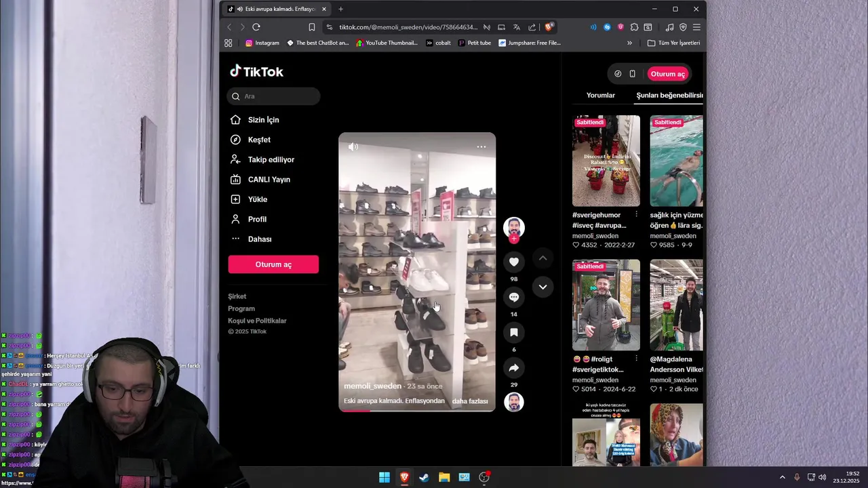Open the author avatar beside the video
The height and width of the screenshot is (488, 868).
514,227
